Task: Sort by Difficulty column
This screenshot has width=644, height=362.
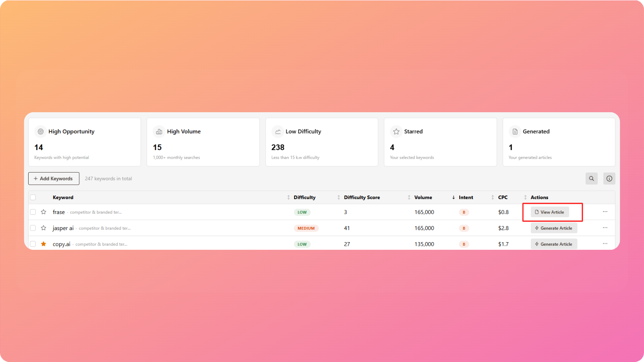Action: tap(305, 197)
